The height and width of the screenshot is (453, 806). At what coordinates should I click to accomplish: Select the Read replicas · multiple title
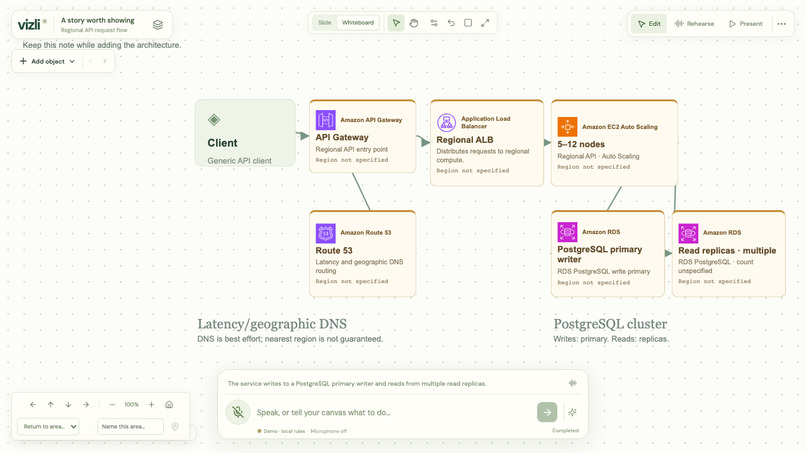click(727, 250)
